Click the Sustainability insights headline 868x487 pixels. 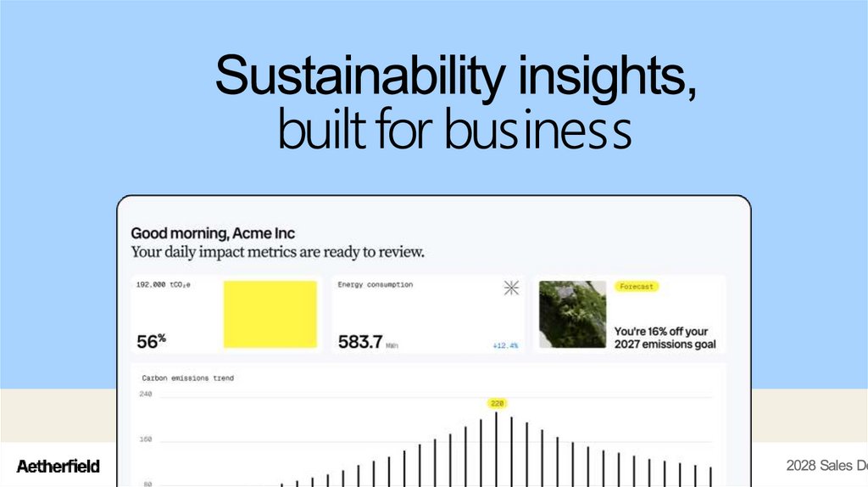[455, 77]
